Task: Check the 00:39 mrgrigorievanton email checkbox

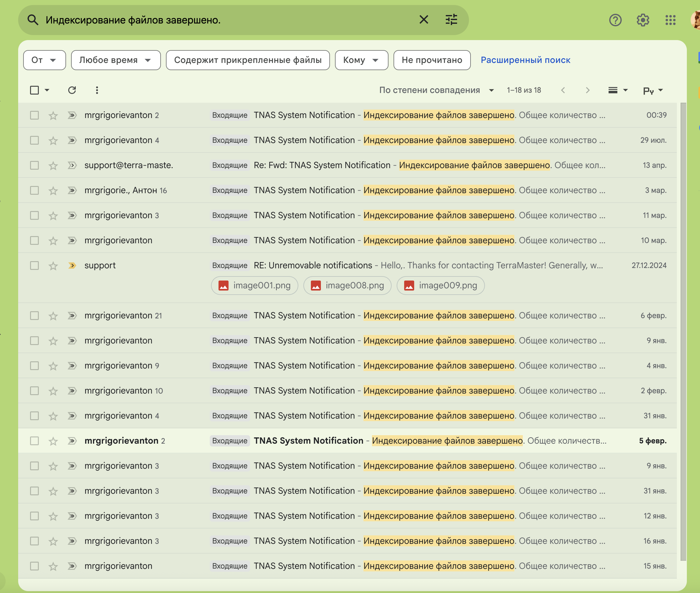Action: click(x=34, y=115)
